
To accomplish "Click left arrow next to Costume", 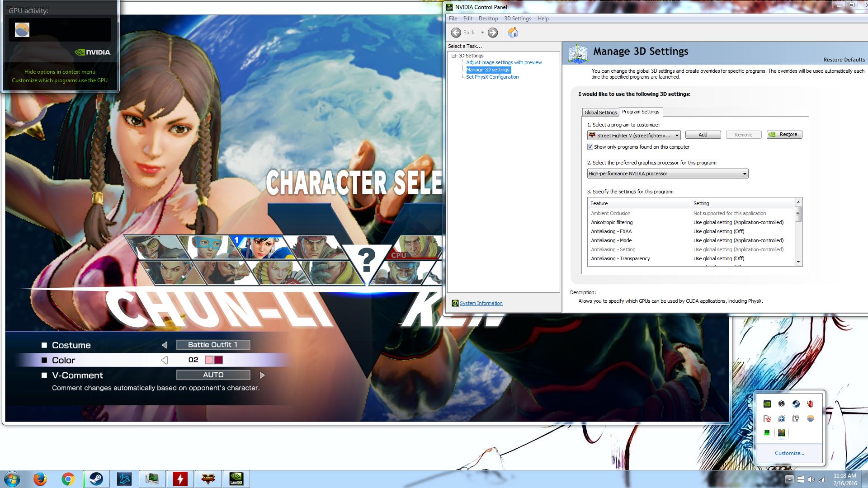I will [165, 345].
